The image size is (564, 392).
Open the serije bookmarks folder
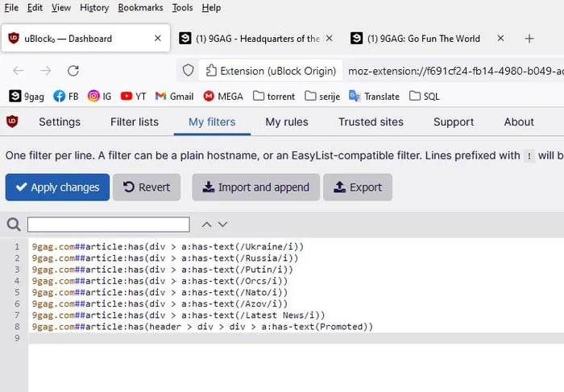[322, 96]
